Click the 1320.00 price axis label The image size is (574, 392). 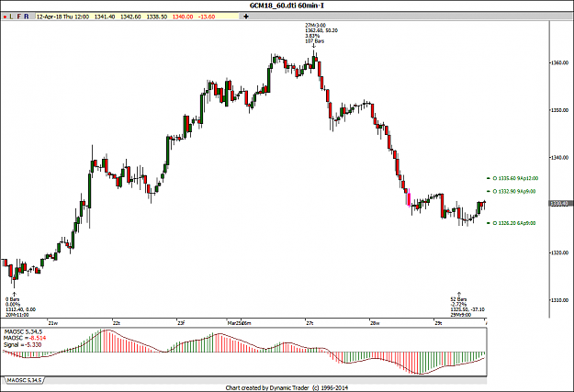tap(560, 252)
